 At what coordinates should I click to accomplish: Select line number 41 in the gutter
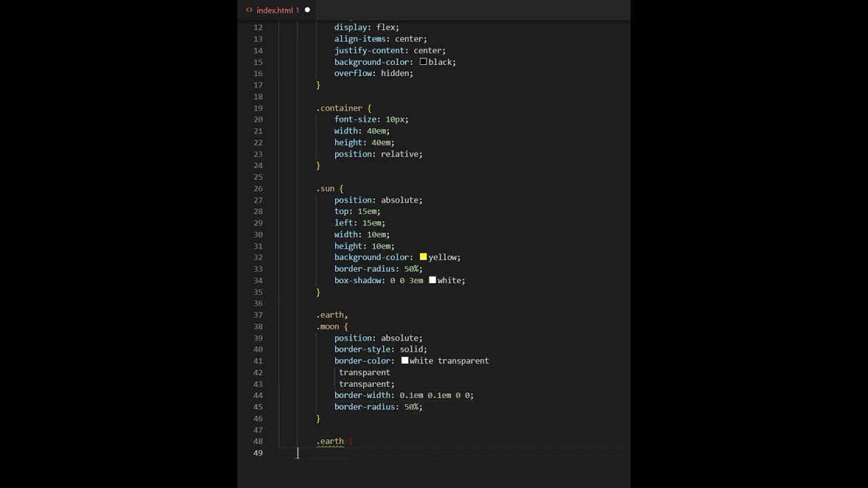(x=258, y=361)
